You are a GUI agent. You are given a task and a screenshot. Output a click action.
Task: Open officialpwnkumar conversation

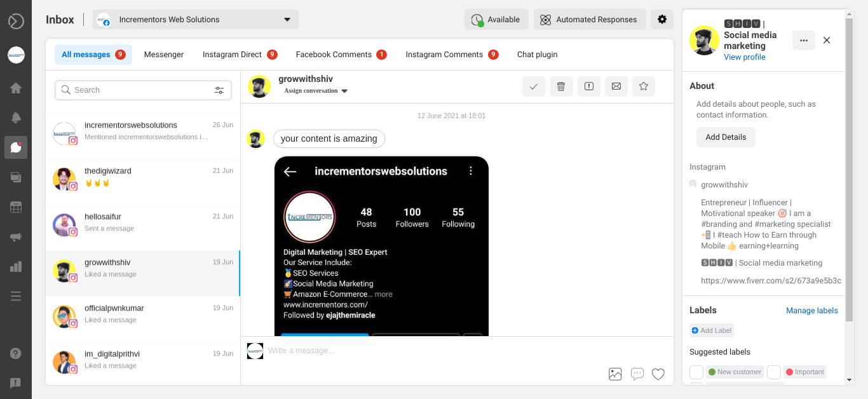point(143,319)
